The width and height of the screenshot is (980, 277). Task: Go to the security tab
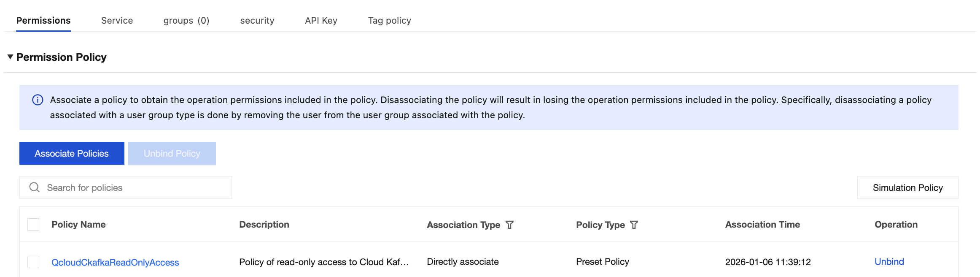tap(257, 21)
